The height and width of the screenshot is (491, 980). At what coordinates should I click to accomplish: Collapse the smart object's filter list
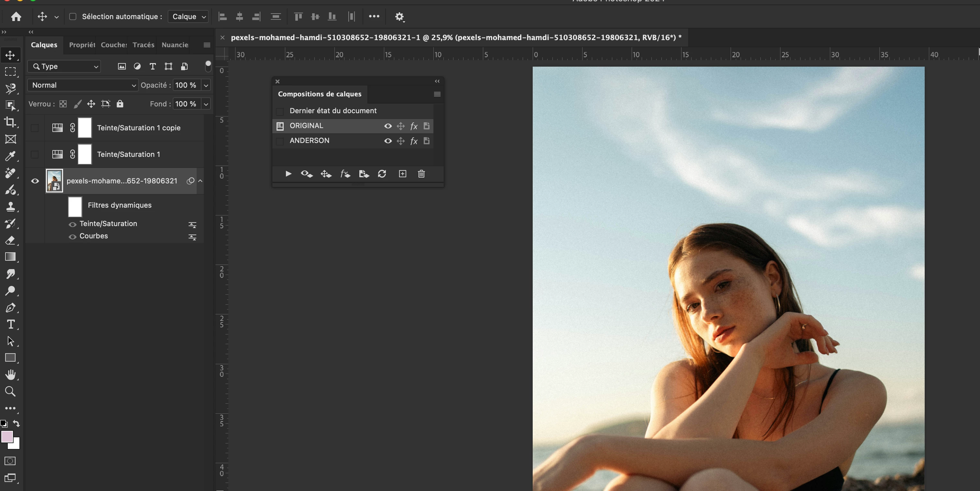tap(200, 181)
